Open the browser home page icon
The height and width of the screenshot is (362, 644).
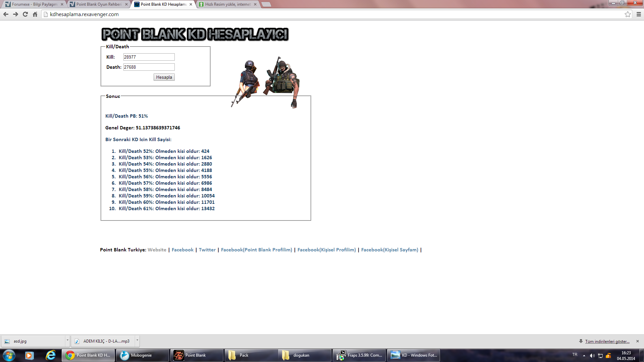(x=35, y=14)
